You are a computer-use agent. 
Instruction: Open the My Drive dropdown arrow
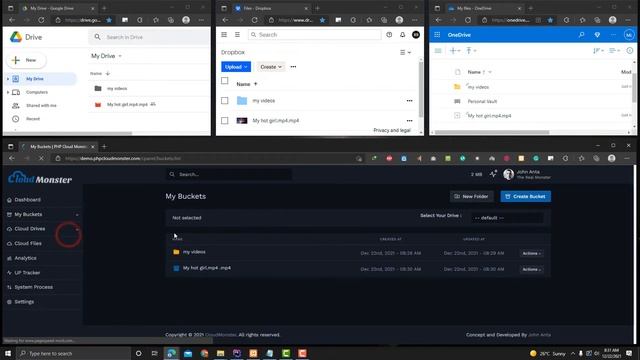[120, 56]
